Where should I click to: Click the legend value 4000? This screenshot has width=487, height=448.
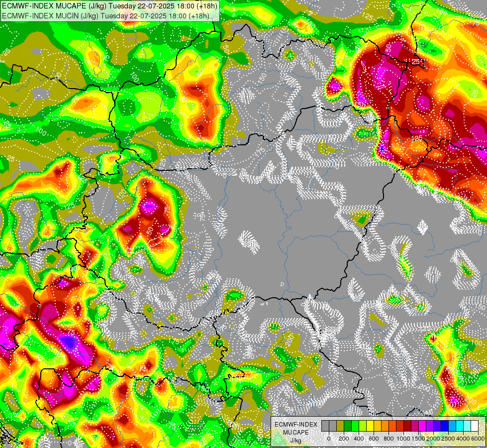(x=463, y=439)
